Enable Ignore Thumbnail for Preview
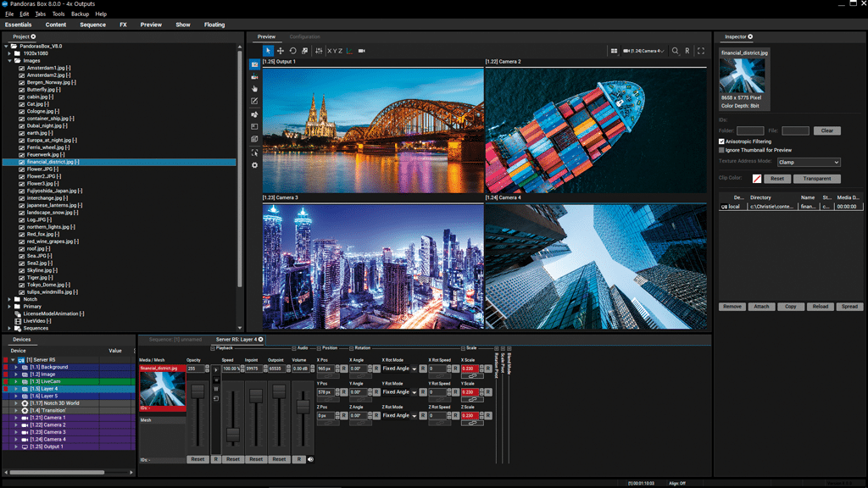Image resolution: width=868 pixels, height=488 pixels. 721,150
